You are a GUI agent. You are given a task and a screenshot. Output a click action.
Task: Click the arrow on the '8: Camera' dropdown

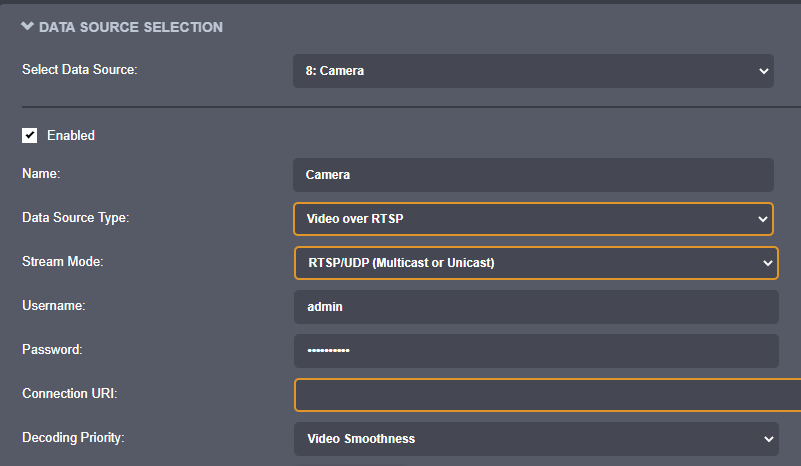tap(764, 71)
